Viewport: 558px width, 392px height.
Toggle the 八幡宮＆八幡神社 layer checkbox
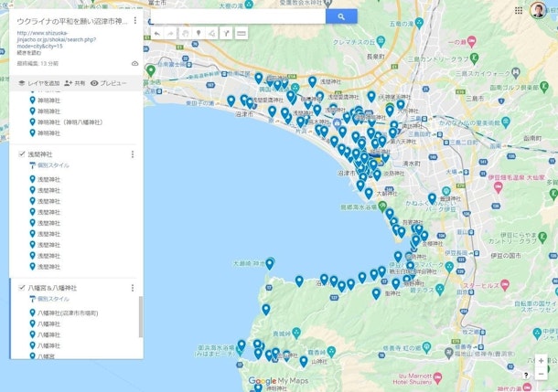coord(22,288)
